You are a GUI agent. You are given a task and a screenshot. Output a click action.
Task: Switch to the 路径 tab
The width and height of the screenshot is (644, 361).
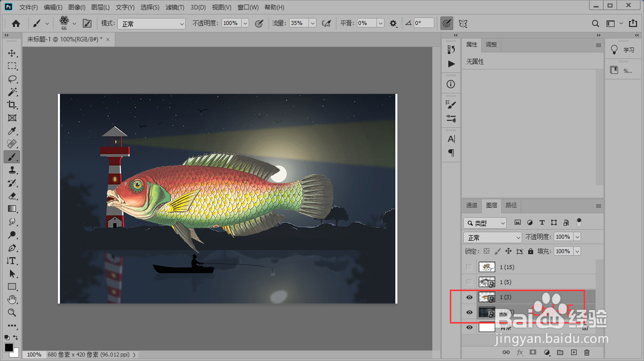[511, 205]
